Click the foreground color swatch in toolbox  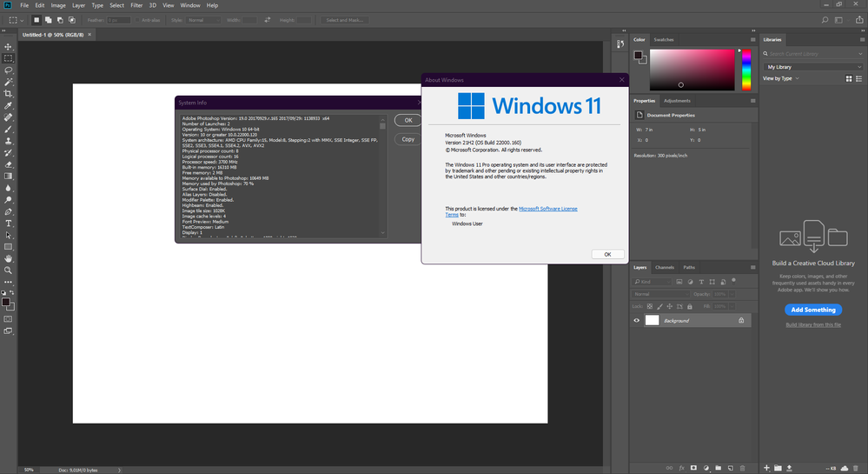click(x=5, y=302)
